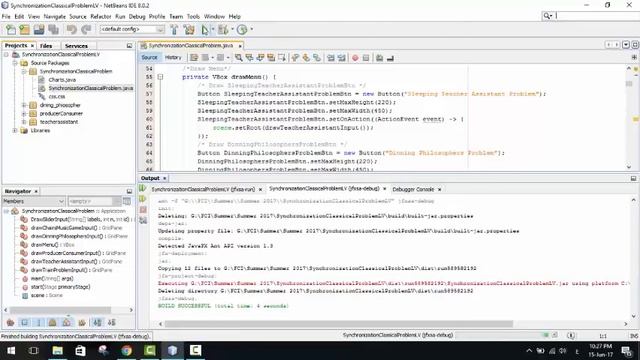This screenshot has width=640, height=360.
Task: Select start(Stage primaryStage) in Navigator
Action: (60, 287)
